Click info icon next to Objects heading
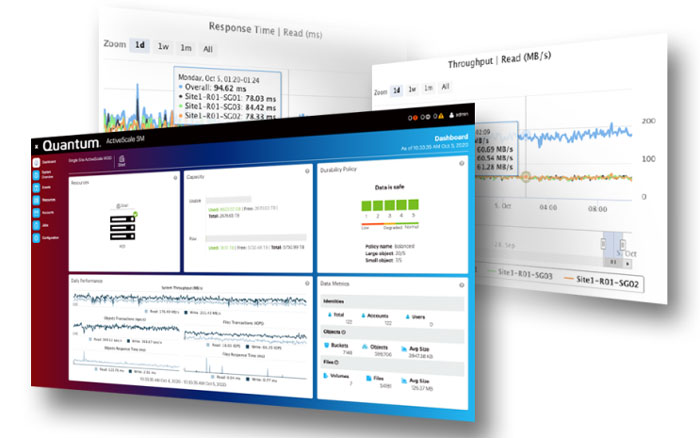The width and height of the screenshot is (700, 438). click(x=343, y=332)
